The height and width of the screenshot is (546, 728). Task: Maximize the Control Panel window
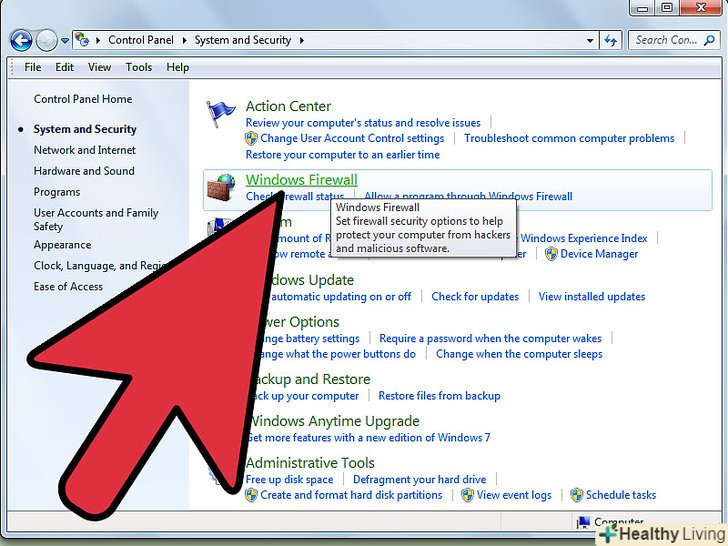[667, 7]
